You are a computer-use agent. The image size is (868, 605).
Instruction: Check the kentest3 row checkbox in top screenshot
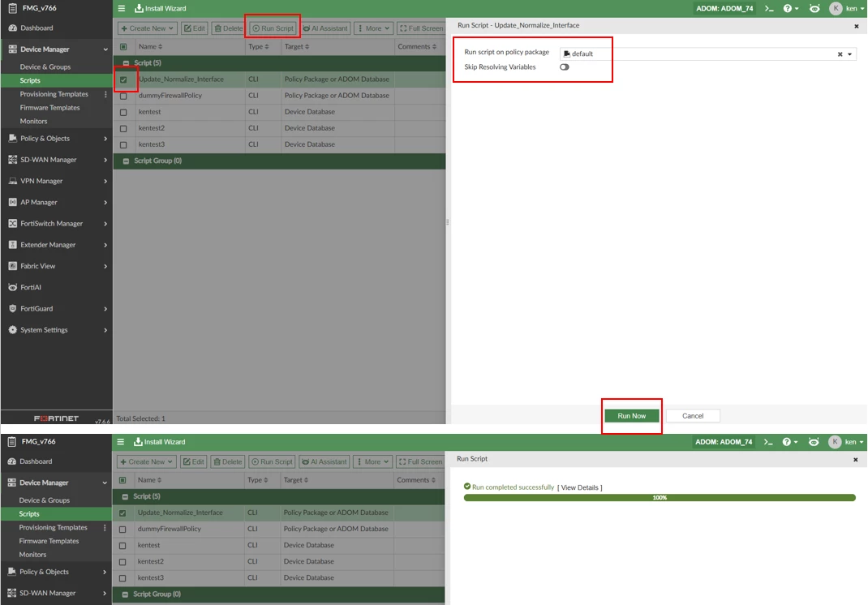point(123,144)
